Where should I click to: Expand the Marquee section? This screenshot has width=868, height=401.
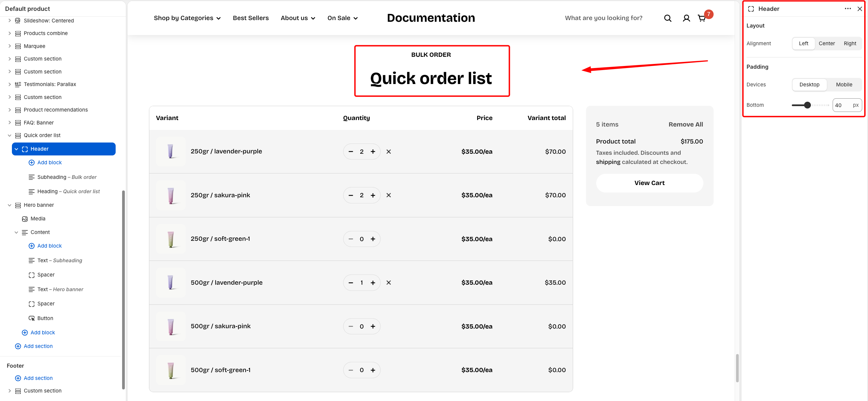pyautogui.click(x=10, y=46)
